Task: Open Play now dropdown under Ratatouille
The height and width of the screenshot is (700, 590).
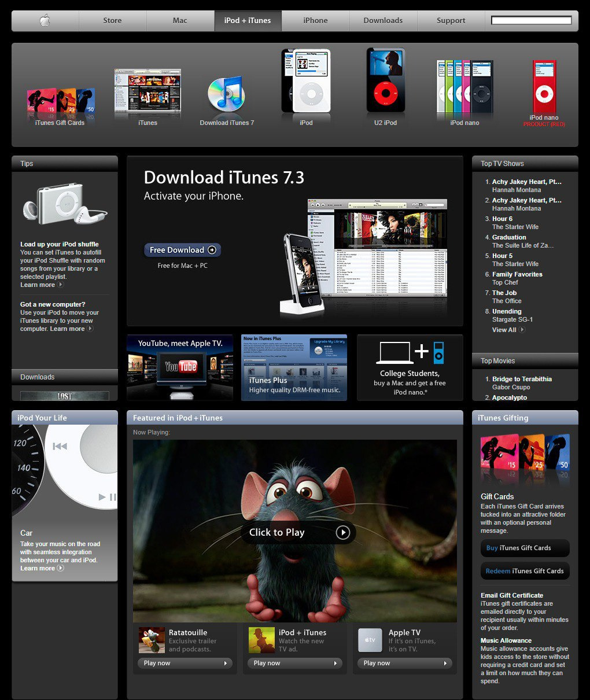Action: [x=185, y=663]
